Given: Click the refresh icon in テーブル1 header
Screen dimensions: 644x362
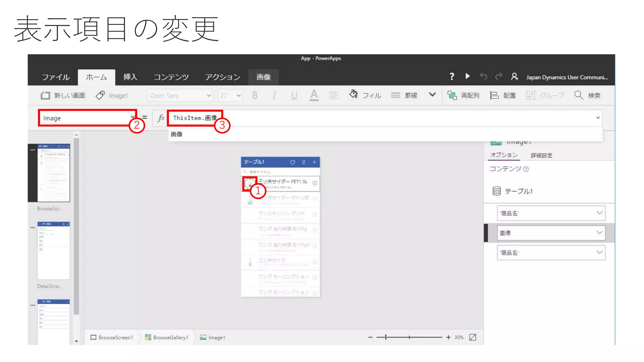Looking at the screenshot, I should [x=293, y=162].
